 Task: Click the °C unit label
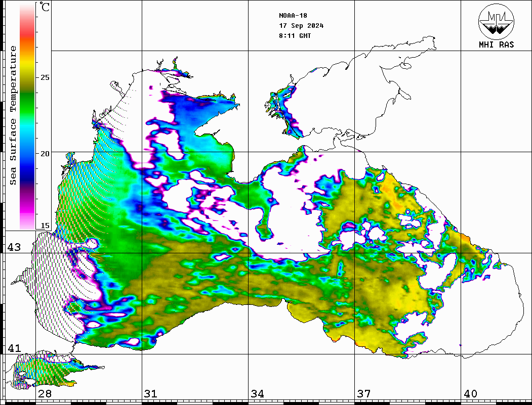click(45, 7)
